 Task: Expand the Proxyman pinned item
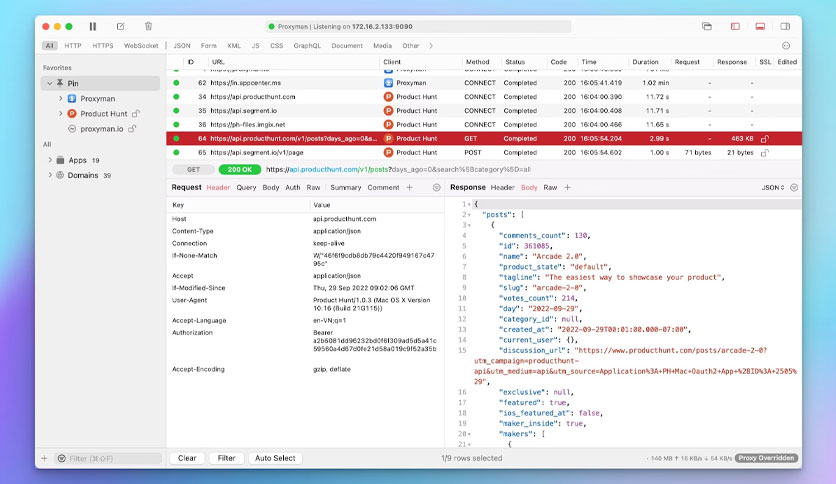60,99
